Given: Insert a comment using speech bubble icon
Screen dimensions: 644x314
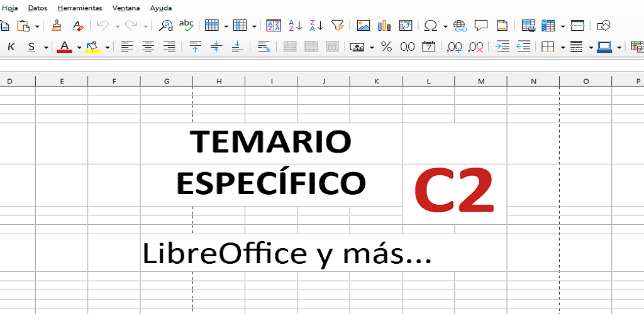Looking at the screenshot, I should point(481,26).
